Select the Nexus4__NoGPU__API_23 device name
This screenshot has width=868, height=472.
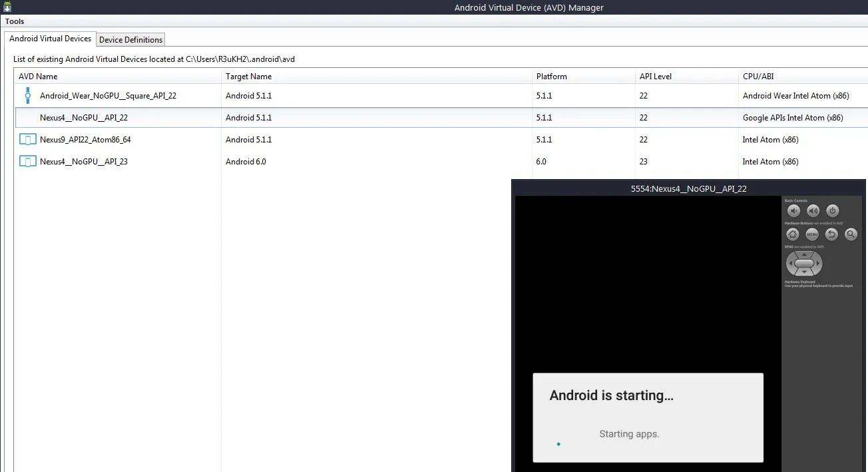pos(84,162)
